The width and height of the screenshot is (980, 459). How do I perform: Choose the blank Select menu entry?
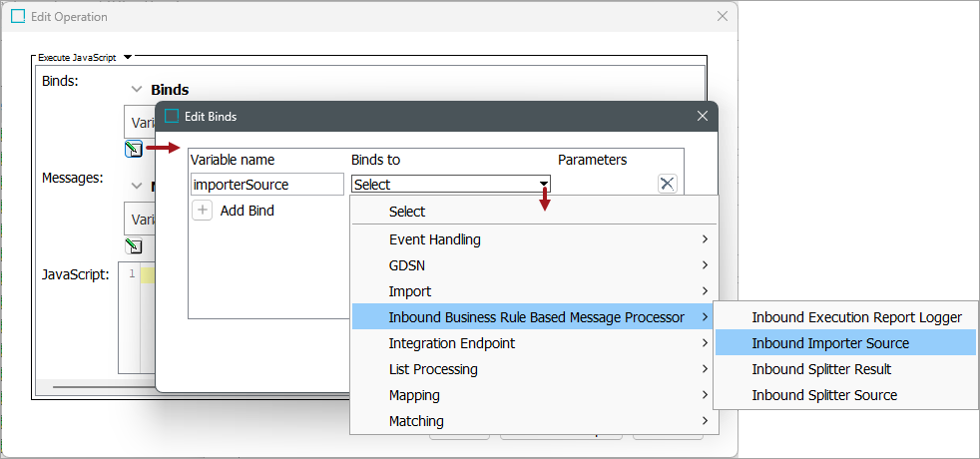tap(407, 212)
